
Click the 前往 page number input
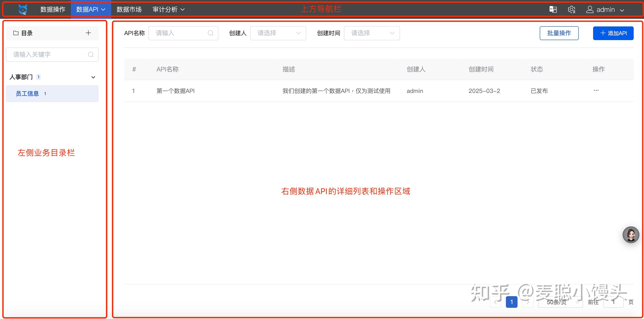point(613,302)
